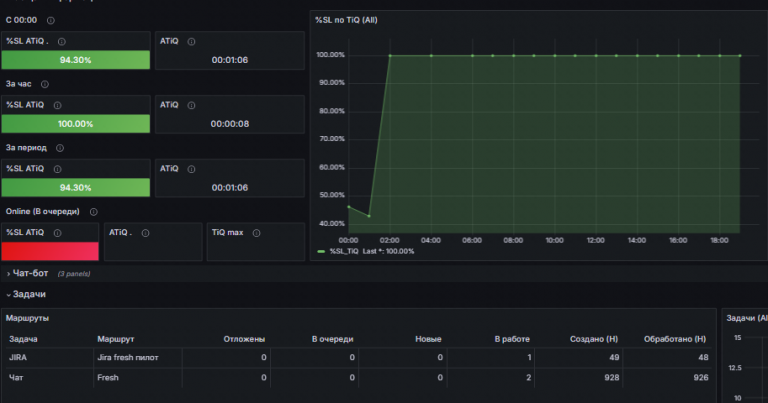Click the 2 value in В работе for Чат
The width and height of the screenshot is (768, 403).
(x=528, y=378)
